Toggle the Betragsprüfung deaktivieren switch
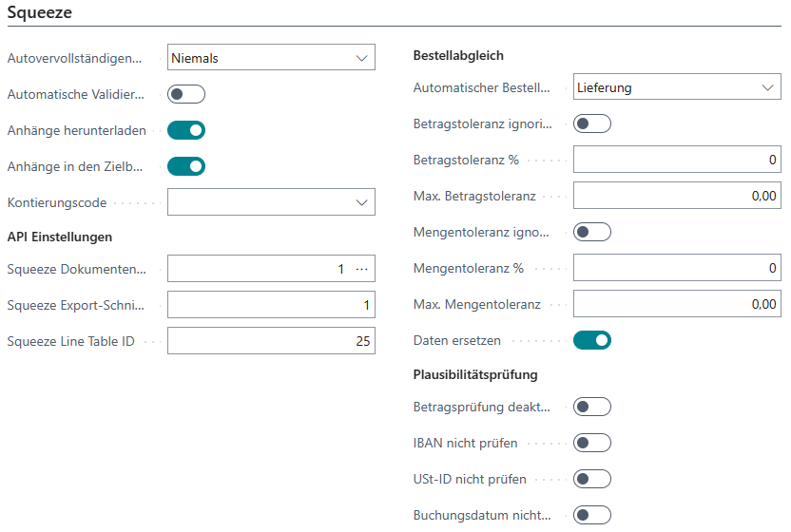Screen dimensions: 791x532 592,407
